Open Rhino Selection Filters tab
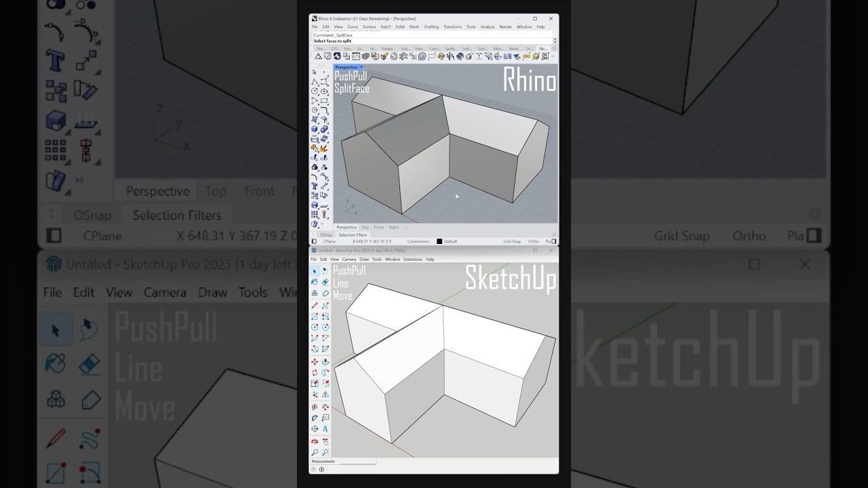Image resolution: width=868 pixels, height=488 pixels. pyautogui.click(x=353, y=235)
